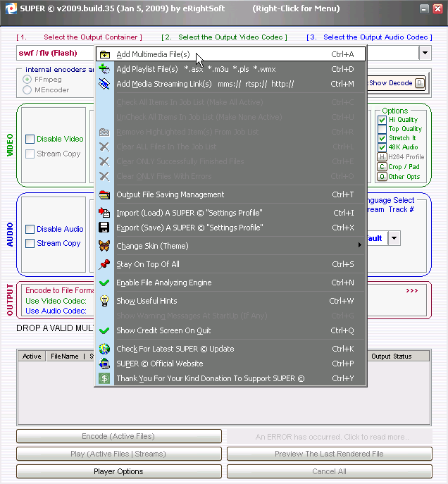
Task: Choose Add Multimedia File(s) menu entry
Action: pos(230,55)
